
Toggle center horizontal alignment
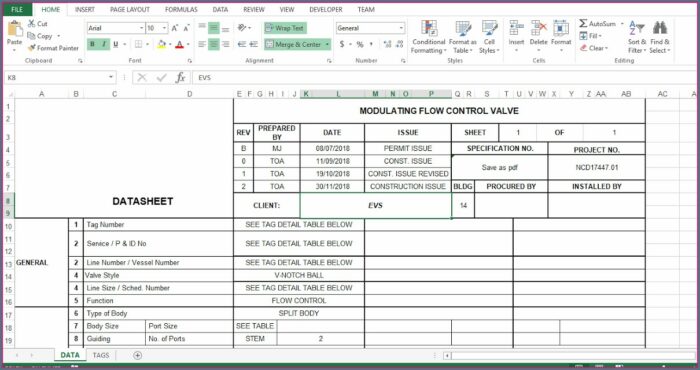pyautogui.click(x=214, y=44)
